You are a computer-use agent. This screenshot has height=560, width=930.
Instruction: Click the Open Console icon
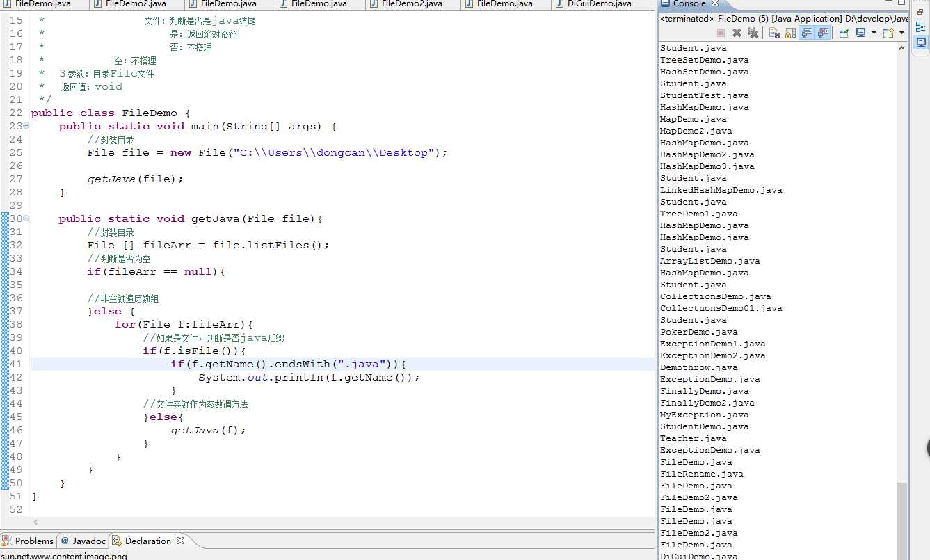888,33
